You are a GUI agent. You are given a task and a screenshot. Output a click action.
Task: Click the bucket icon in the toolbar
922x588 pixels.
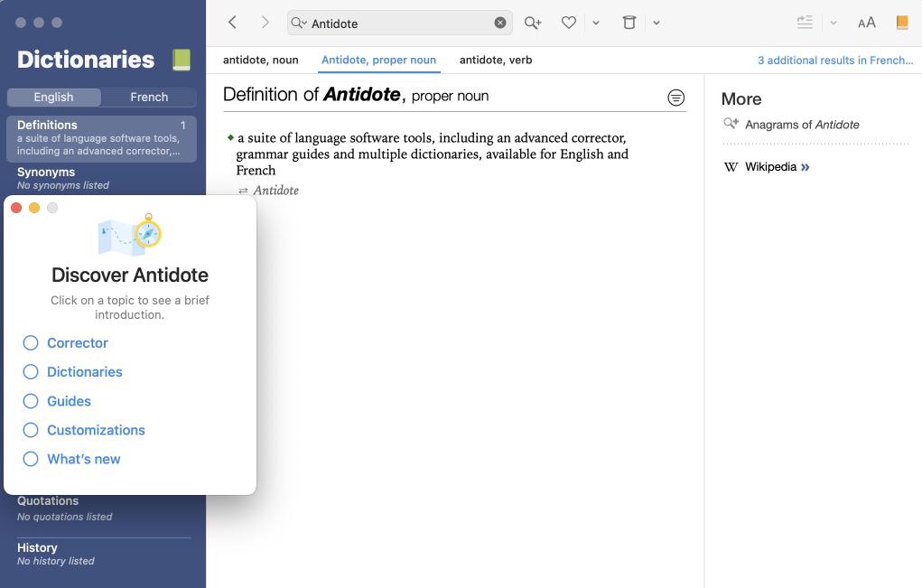pos(629,23)
